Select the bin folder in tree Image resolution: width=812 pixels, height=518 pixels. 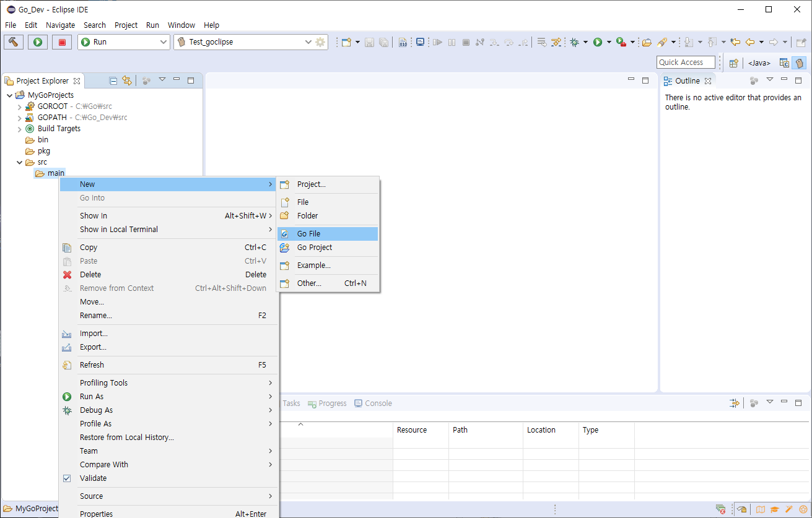[x=37, y=140]
